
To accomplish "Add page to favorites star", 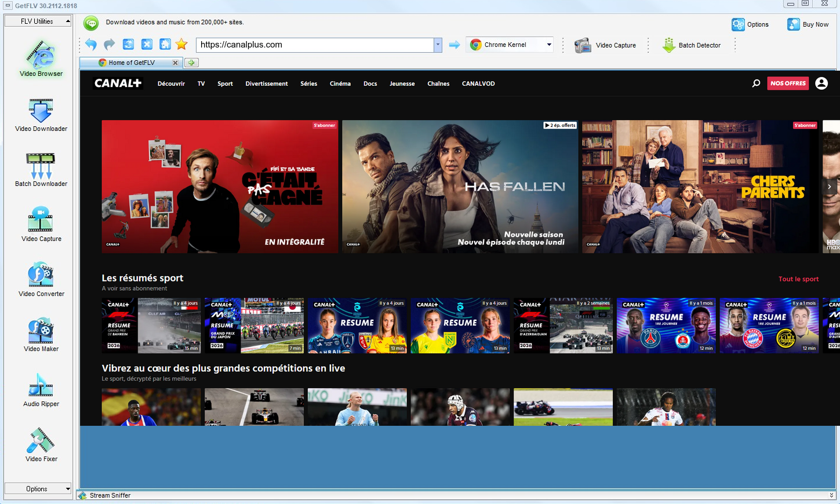I will 181,45.
